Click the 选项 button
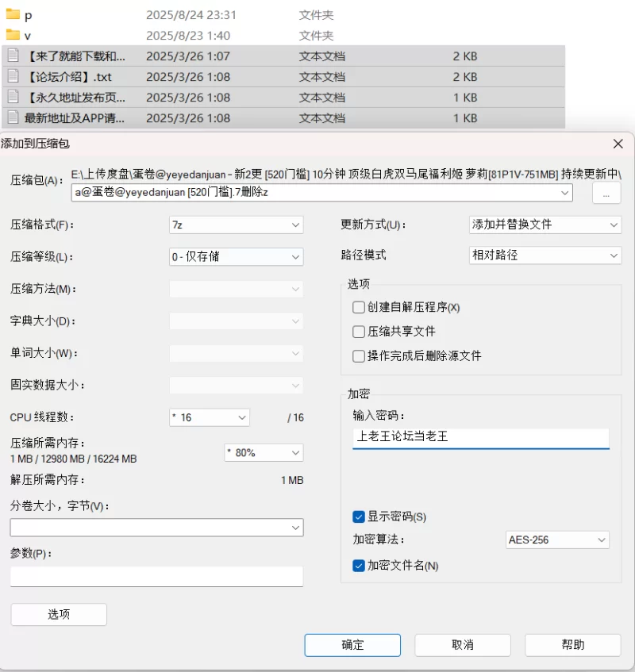 tap(59, 615)
